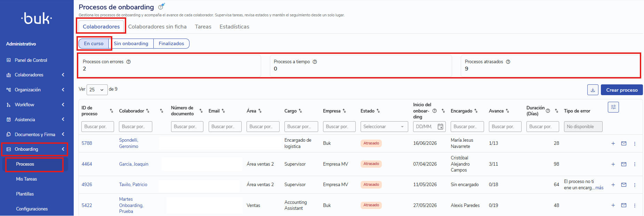644x216 pixels.
Task: Sort by Encargado column arrows
Action: pos(476,111)
